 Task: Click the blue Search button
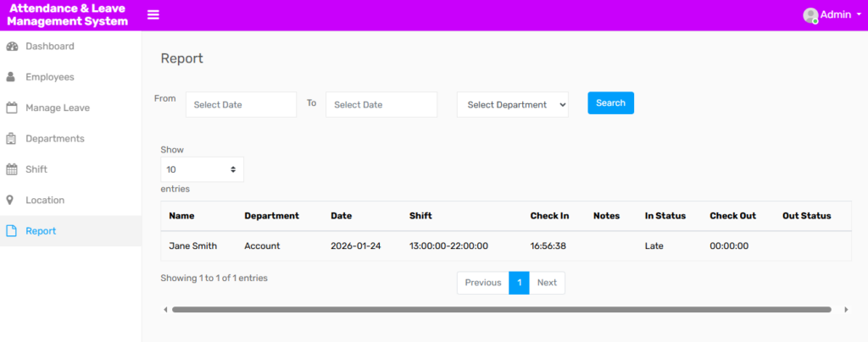coord(610,102)
